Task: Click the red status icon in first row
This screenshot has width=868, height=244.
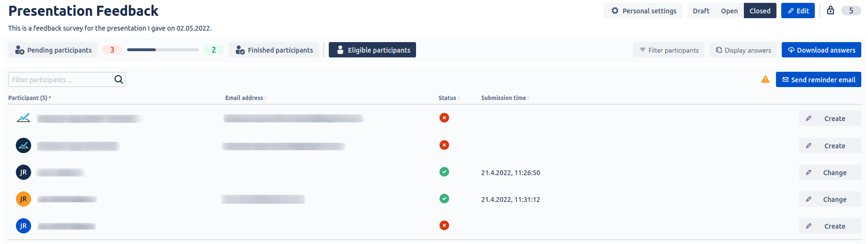Action: 444,118
